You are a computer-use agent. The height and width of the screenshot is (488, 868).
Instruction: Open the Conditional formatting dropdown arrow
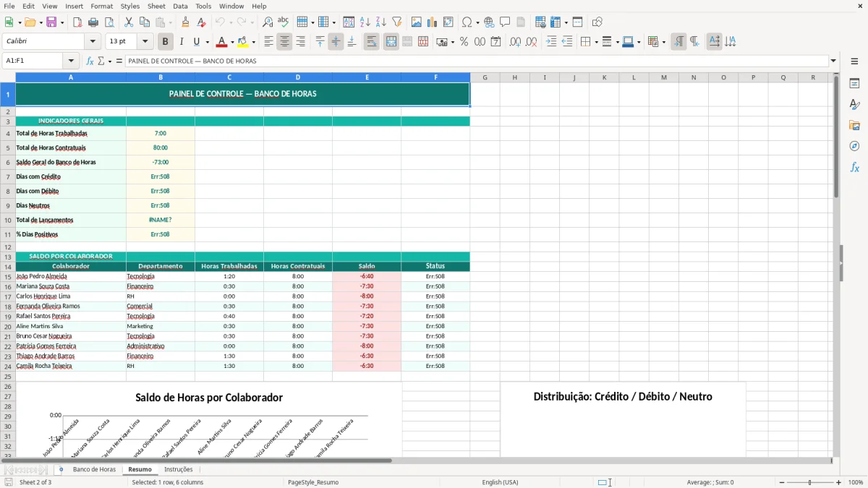[663, 43]
